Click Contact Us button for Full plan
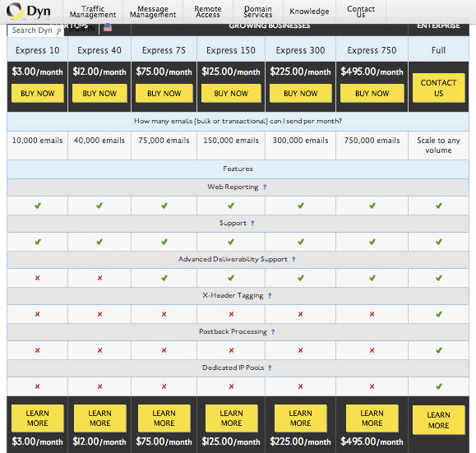The width and height of the screenshot is (476, 453). tap(438, 88)
